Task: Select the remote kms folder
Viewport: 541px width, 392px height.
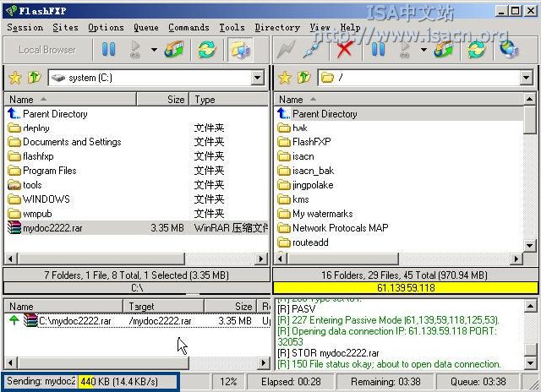Action: click(293, 199)
